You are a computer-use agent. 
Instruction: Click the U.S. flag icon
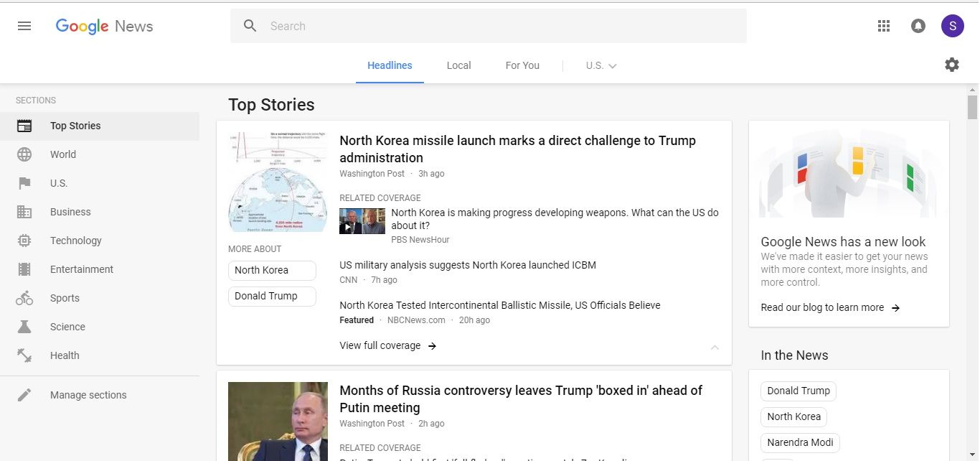coord(24,183)
